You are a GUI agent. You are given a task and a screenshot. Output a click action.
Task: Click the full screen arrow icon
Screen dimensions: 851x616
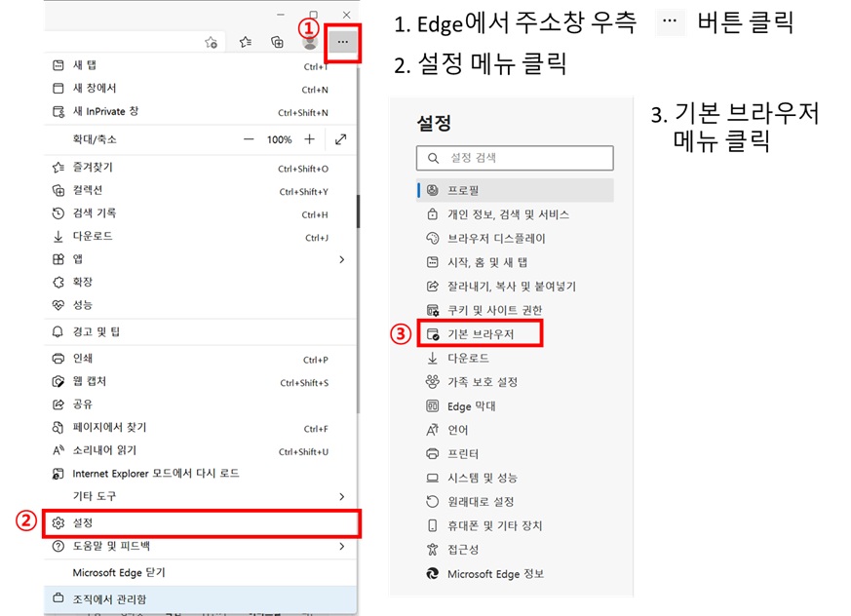tap(341, 139)
